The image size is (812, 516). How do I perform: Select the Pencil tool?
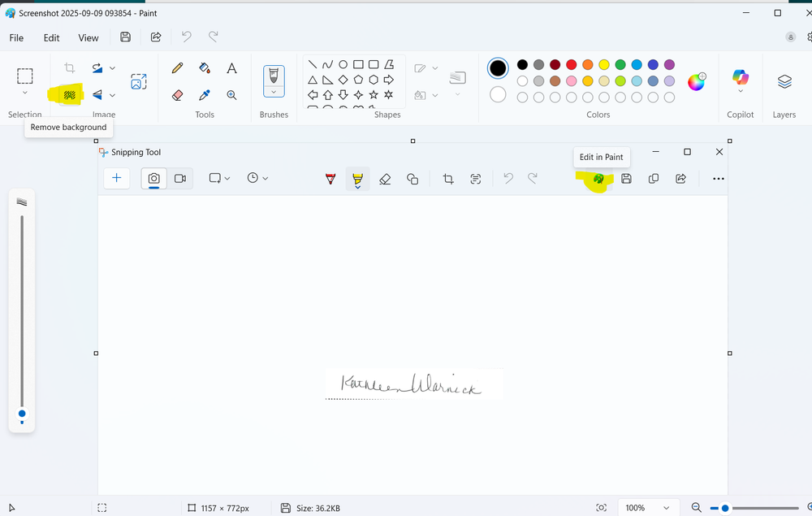click(x=178, y=68)
